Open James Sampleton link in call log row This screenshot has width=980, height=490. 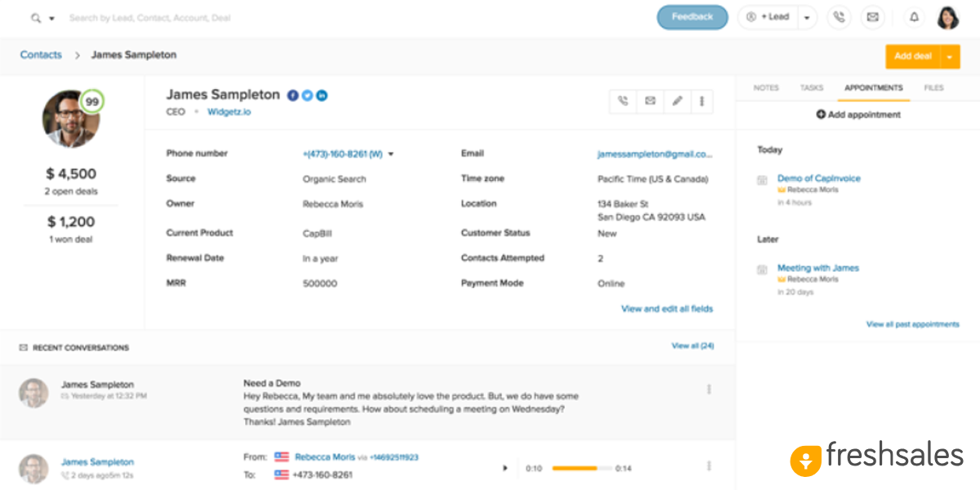(97, 461)
